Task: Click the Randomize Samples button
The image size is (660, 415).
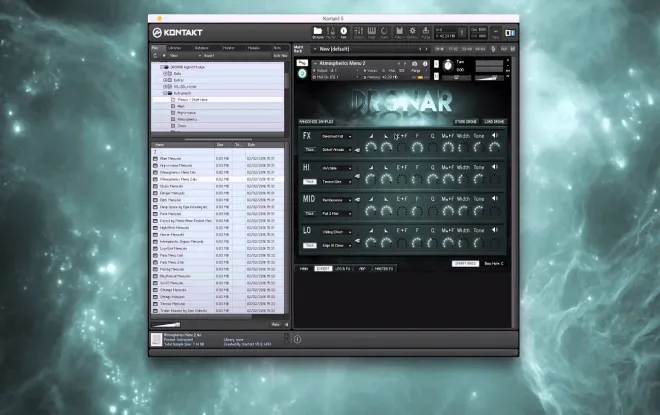Action: (x=317, y=122)
